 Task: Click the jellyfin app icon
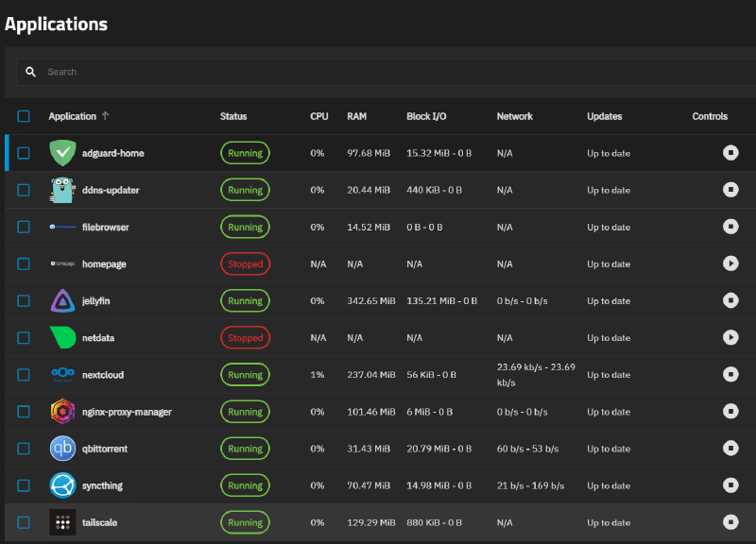click(x=62, y=301)
